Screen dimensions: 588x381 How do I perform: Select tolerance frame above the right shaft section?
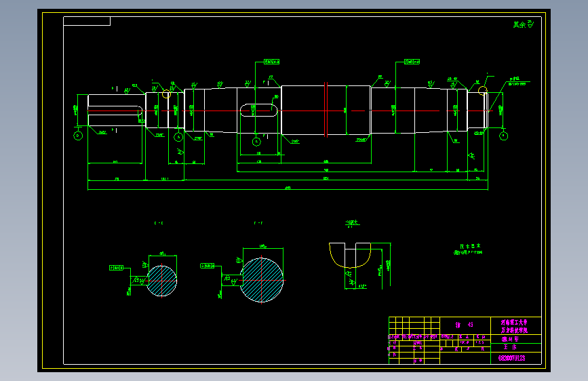click(412, 62)
